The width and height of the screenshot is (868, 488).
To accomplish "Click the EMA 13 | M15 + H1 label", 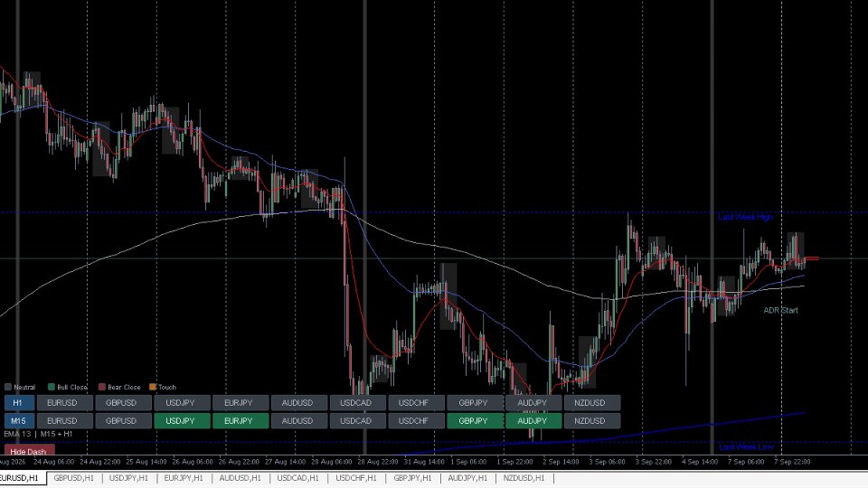I will click(38, 434).
